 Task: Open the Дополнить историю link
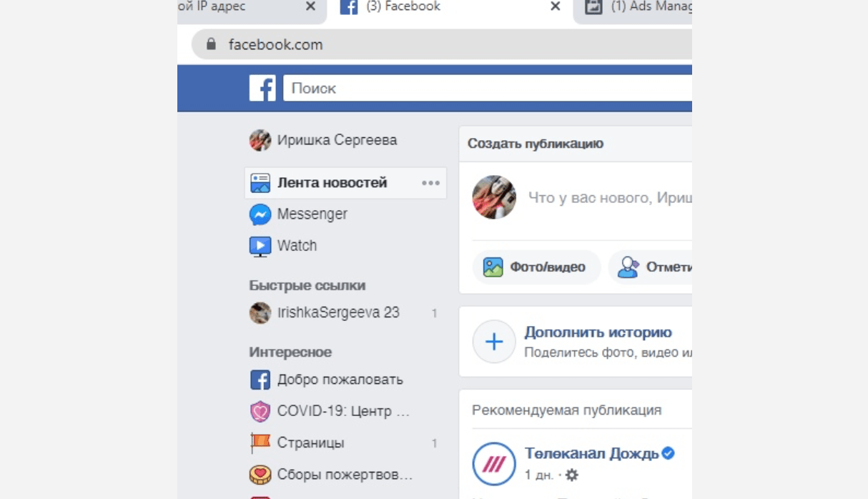pos(598,332)
